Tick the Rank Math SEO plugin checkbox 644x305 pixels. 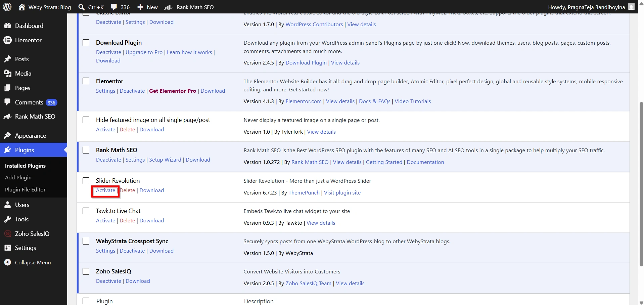[x=86, y=150]
